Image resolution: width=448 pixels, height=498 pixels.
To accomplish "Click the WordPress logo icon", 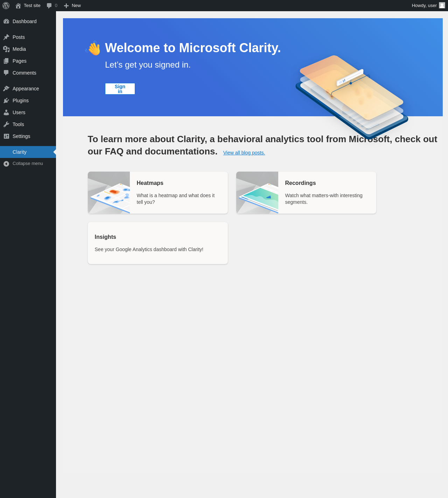I will 6,6.
